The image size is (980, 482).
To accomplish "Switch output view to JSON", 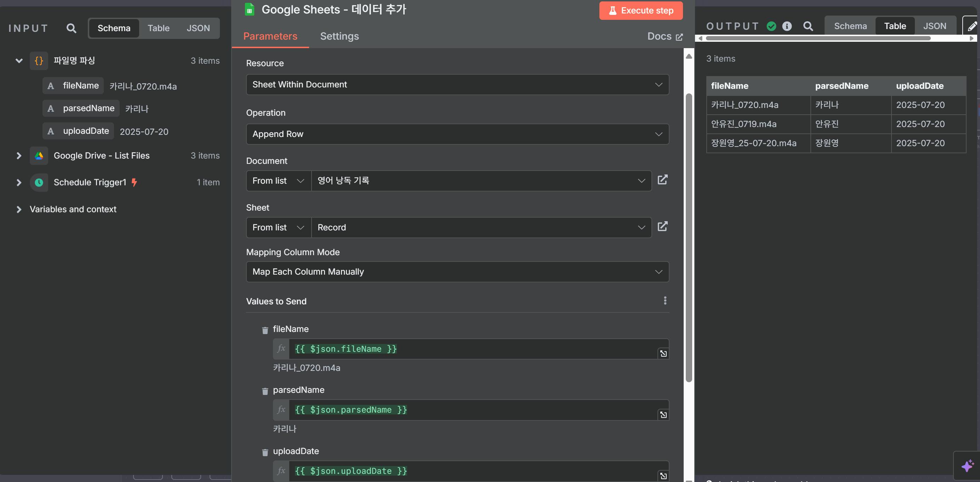I will click(934, 26).
